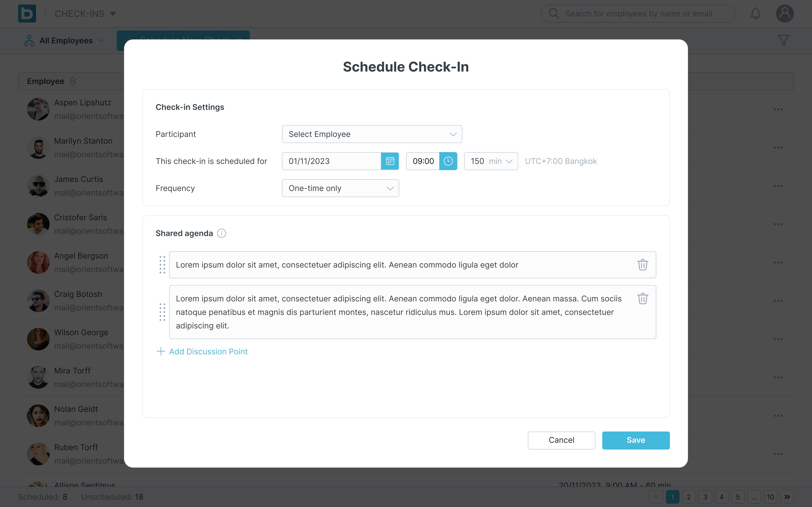This screenshot has width=812, height=507.
Task: Click the Shared agenda info icon
Action: pos(221,233)
